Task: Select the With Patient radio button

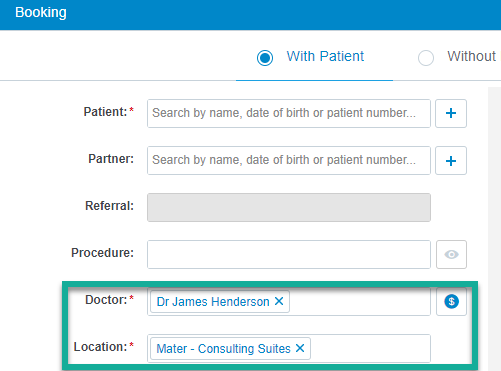Action: click(x=265, y=58)
